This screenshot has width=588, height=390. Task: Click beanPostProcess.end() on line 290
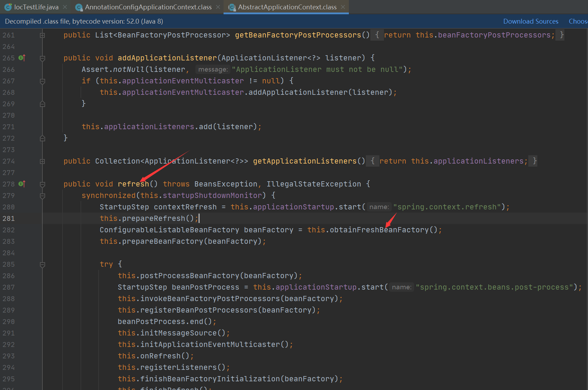point(165,322)
